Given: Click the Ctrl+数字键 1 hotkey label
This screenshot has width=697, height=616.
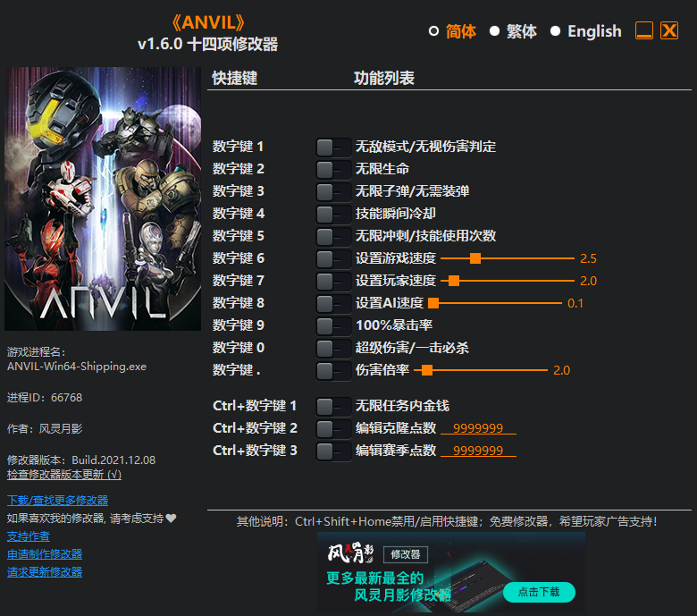Looking at the screenshot, I should 255,406.
